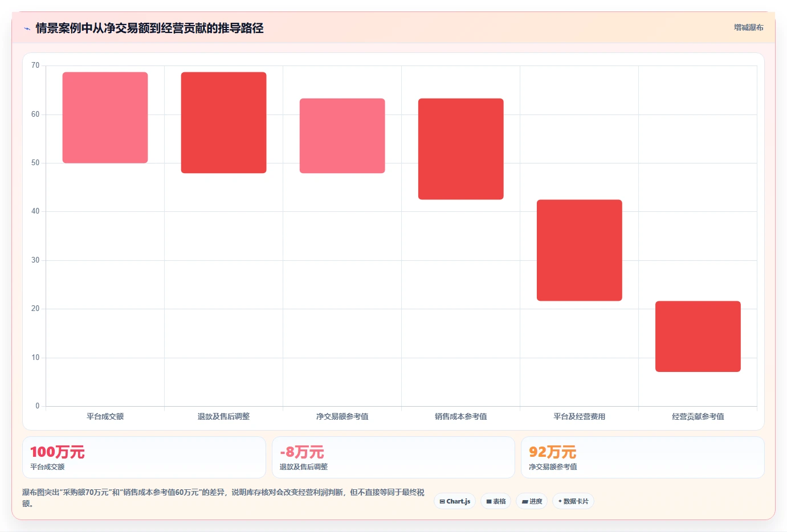Click the 92万元 data card value
This screenshot has width=787, height=532.
(553, 452)
